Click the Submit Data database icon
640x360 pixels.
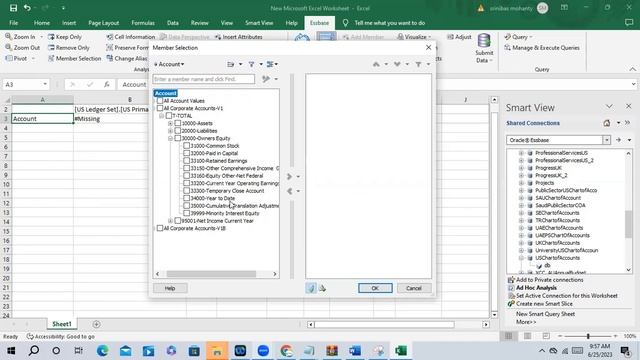click(484, 41)
